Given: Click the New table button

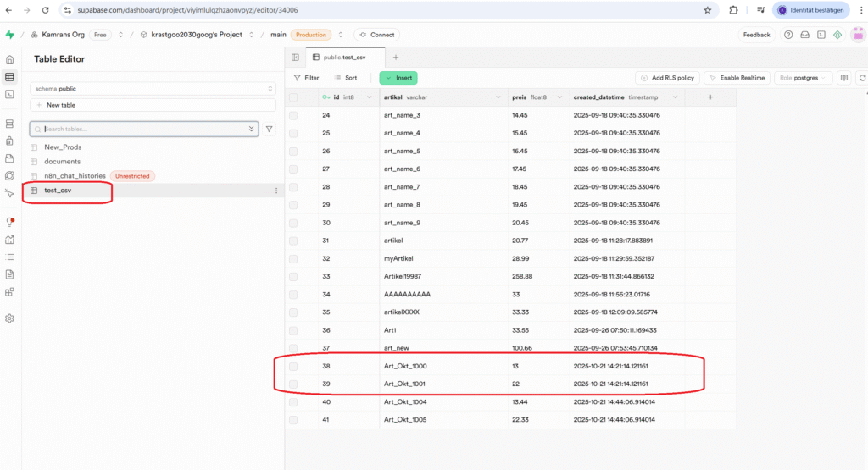Looking at the screenshot, I should tap(153, 105).
